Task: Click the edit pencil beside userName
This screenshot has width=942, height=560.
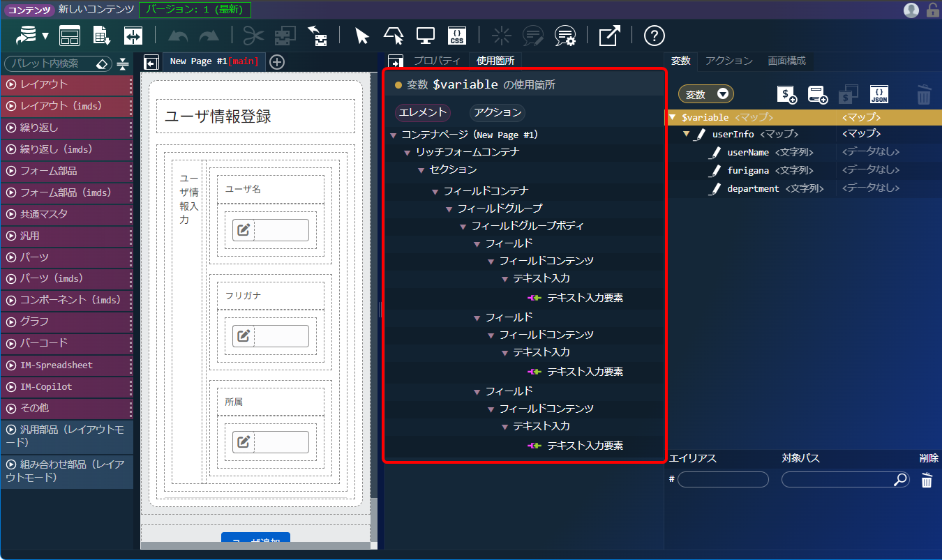Action: click(x=715, y=152)
